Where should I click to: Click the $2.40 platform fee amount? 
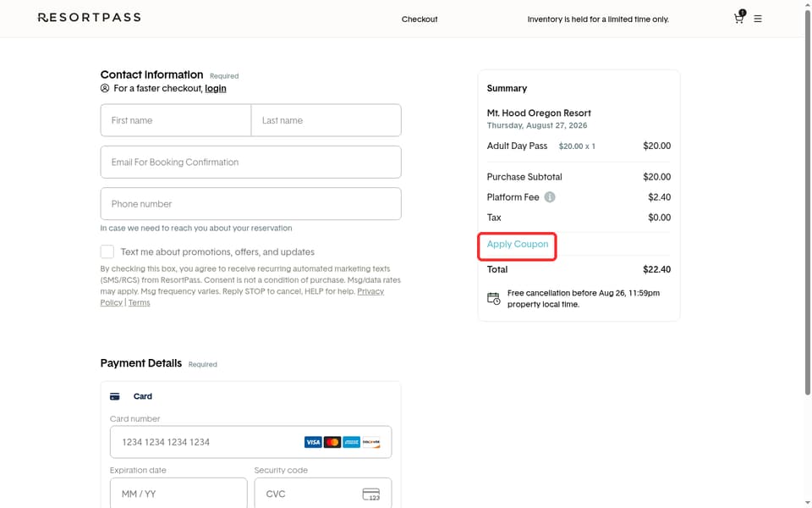click(x=659, y=197)
